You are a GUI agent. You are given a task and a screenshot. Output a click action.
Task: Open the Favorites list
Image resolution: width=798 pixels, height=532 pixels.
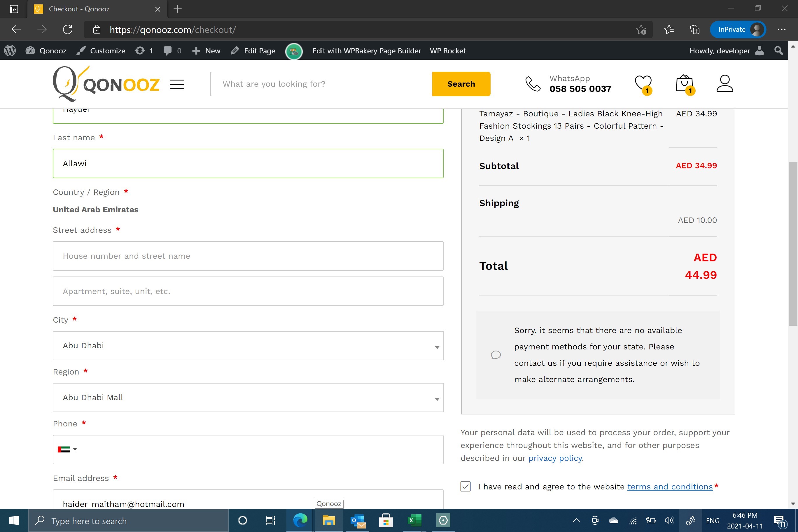[x=669, y=29]
